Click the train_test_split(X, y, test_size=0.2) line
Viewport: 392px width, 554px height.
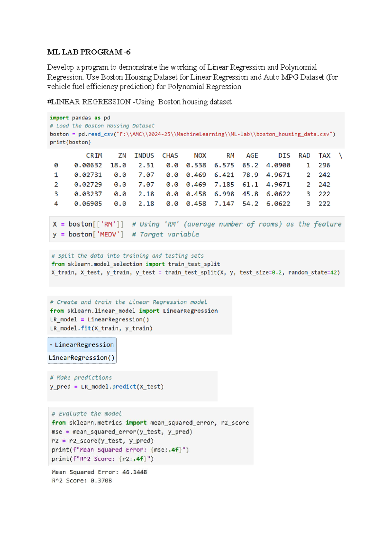point(196,273)
